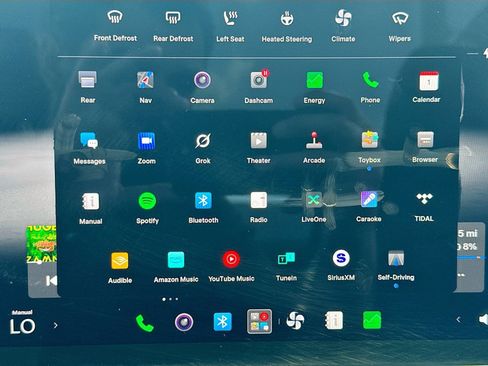
Task: Expand the chevron next to LO temperature
Action: pos(56,325)
